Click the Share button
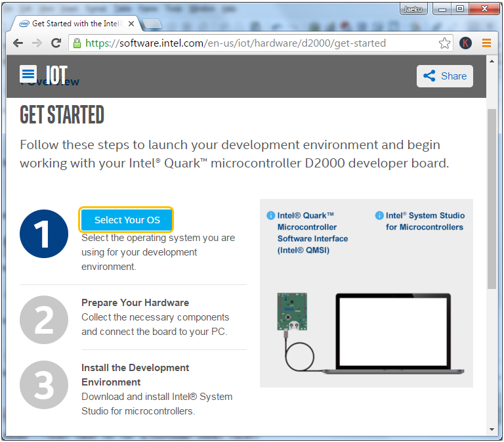This screenshot has height=442, width=504. tap(444, 76)
